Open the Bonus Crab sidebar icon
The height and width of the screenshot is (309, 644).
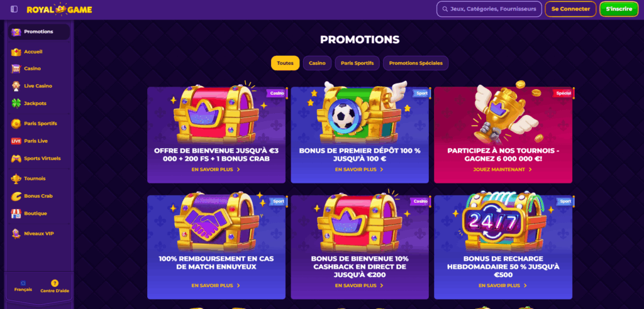click(16, 196)
